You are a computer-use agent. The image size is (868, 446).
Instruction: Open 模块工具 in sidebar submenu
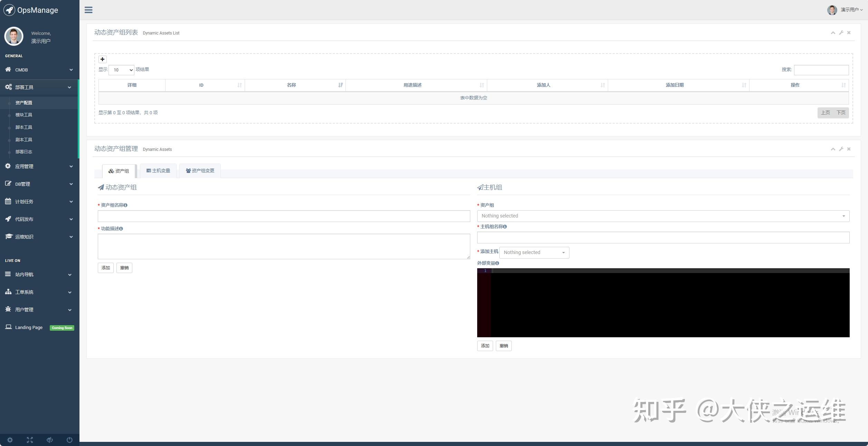(x=24, y=115)
